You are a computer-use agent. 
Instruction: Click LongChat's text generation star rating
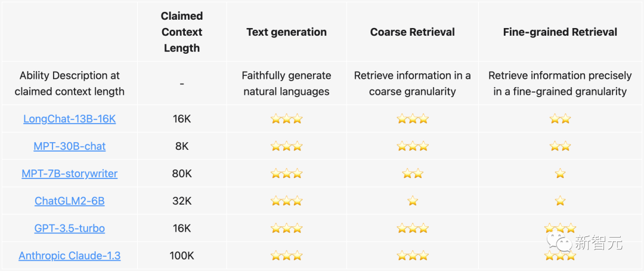[286, 119]
